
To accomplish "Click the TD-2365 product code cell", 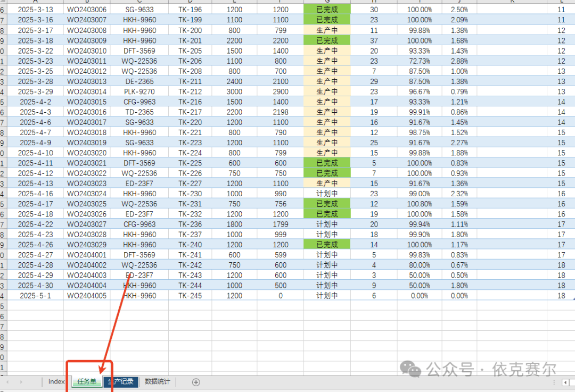I will [139, 112].
